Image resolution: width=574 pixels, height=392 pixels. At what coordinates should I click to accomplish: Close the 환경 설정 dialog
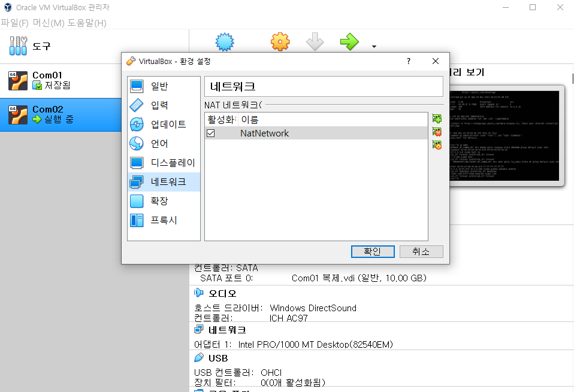pos(435,61)
